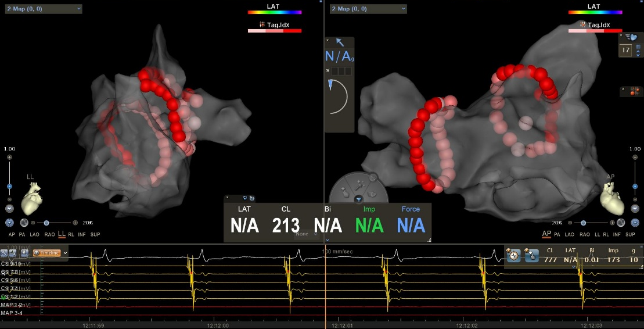
Task: Open the dropdown arrow next to Timeline
Action: click(65, 253)
